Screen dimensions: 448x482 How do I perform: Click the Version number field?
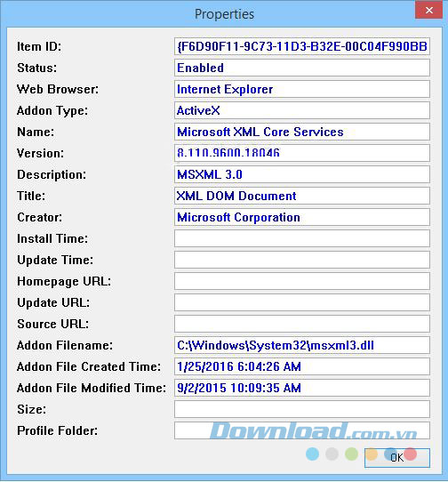pos(302,153)
